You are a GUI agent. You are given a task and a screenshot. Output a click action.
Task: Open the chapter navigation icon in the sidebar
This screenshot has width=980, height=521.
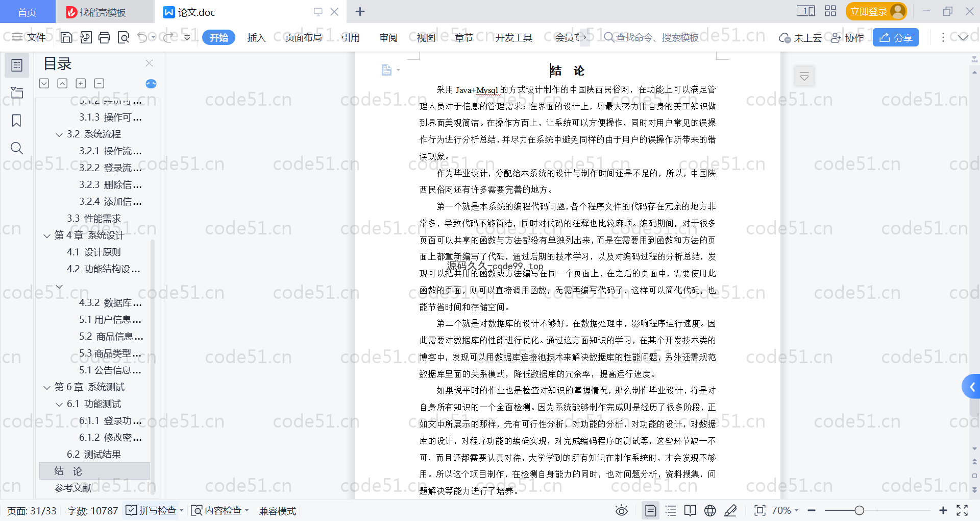tap(17, 92)
